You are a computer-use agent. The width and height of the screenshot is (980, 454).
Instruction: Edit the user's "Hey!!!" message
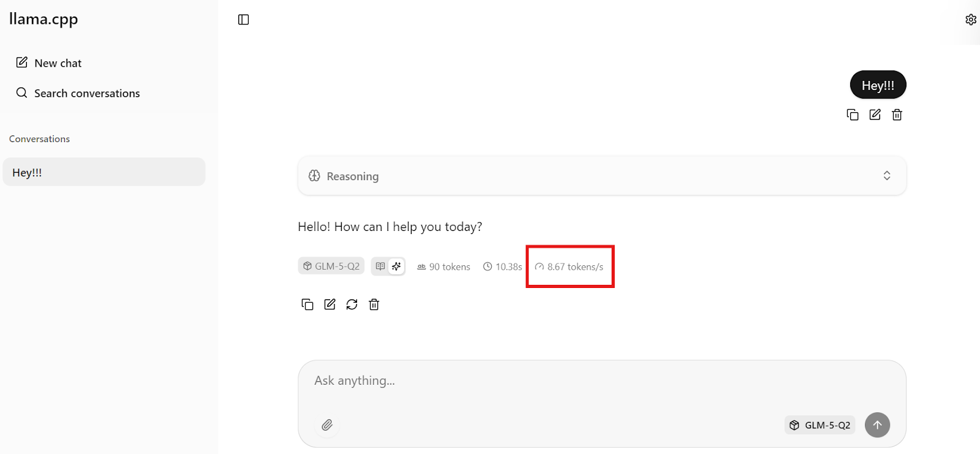point(875,115)
